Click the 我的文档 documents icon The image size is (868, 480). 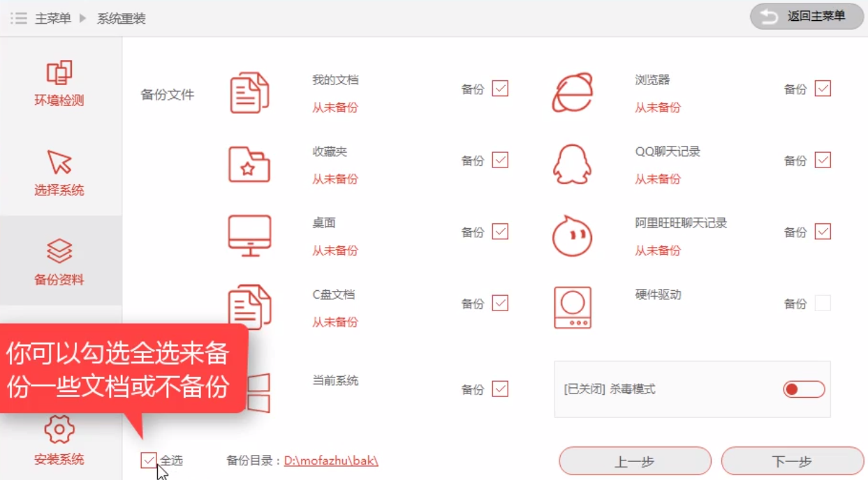(x=249, y=93)
